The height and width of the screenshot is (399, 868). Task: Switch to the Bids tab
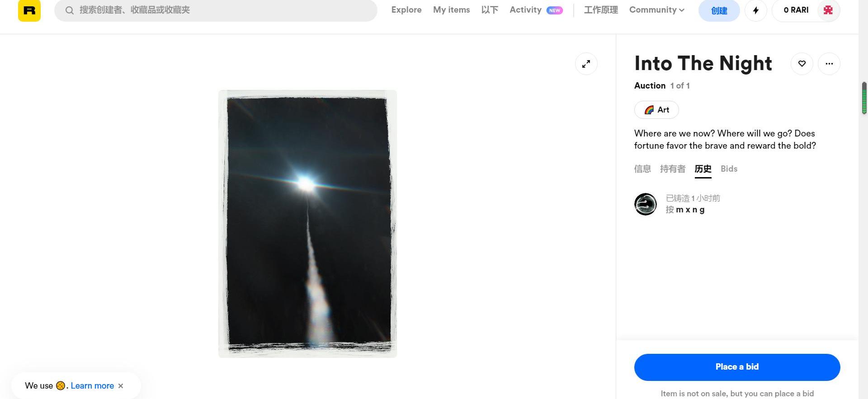[729, 169]
